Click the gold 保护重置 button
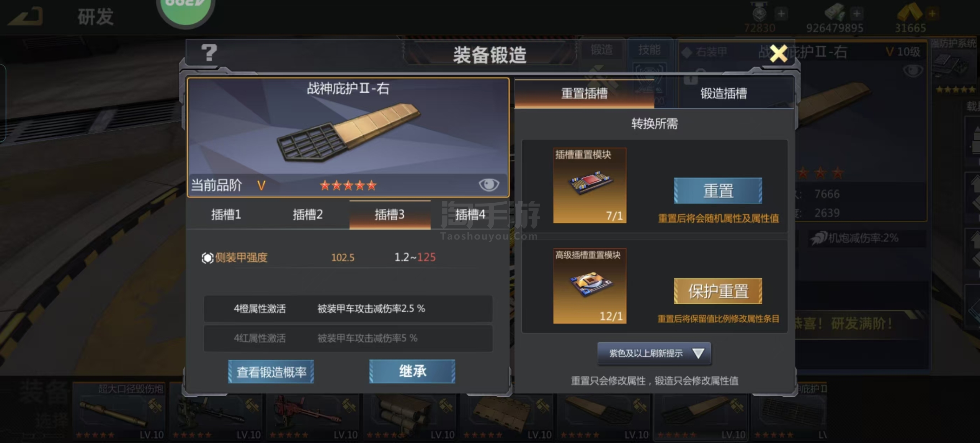980x443 pixels. tap(718, 291)
